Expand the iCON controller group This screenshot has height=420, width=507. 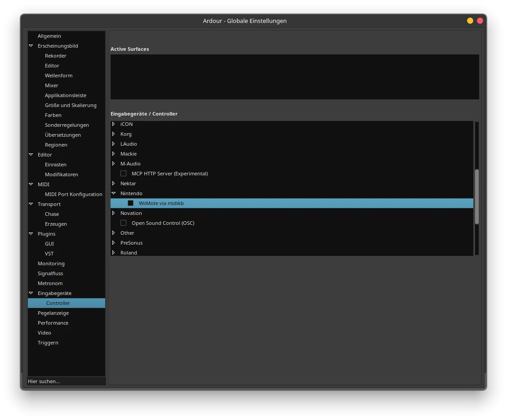[x=114, y=124]
